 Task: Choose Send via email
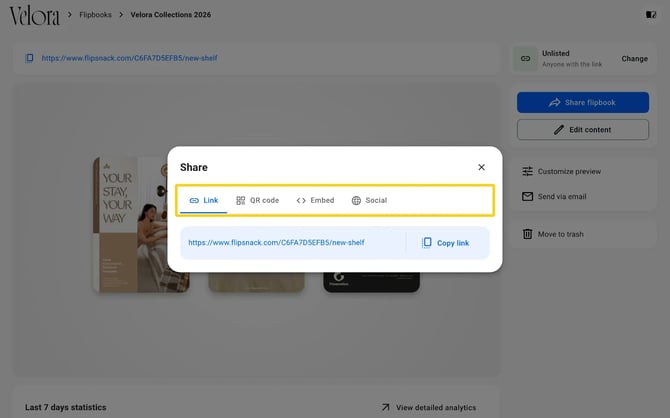554,197
